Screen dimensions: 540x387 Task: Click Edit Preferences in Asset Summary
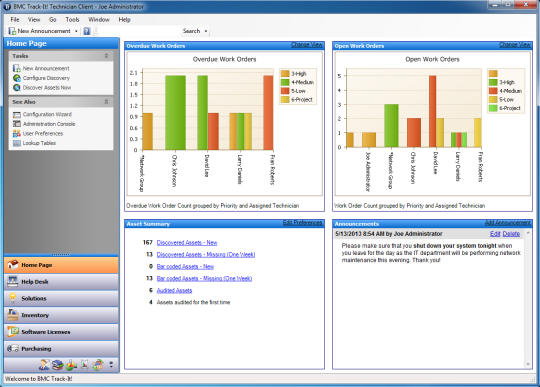pos(303,223)
